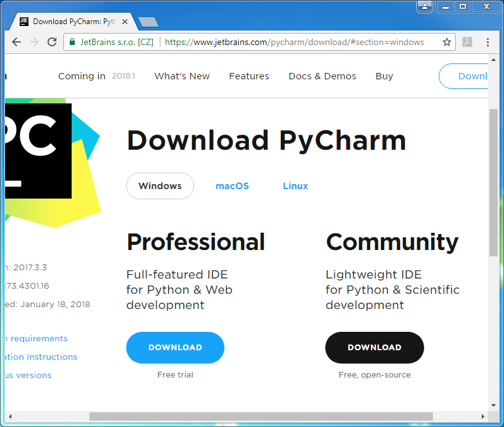The image size is (504, 427).
Task: Click the Chrome user profile icon
Action: [x=425, y=6]
